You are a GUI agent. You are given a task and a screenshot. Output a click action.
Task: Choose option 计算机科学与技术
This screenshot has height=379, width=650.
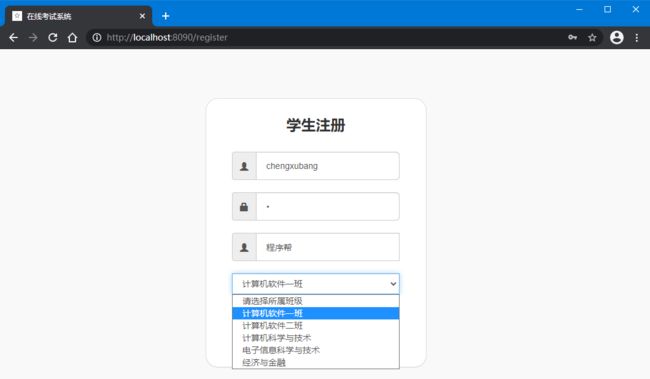pyautogui.click(x=316, y=338)
